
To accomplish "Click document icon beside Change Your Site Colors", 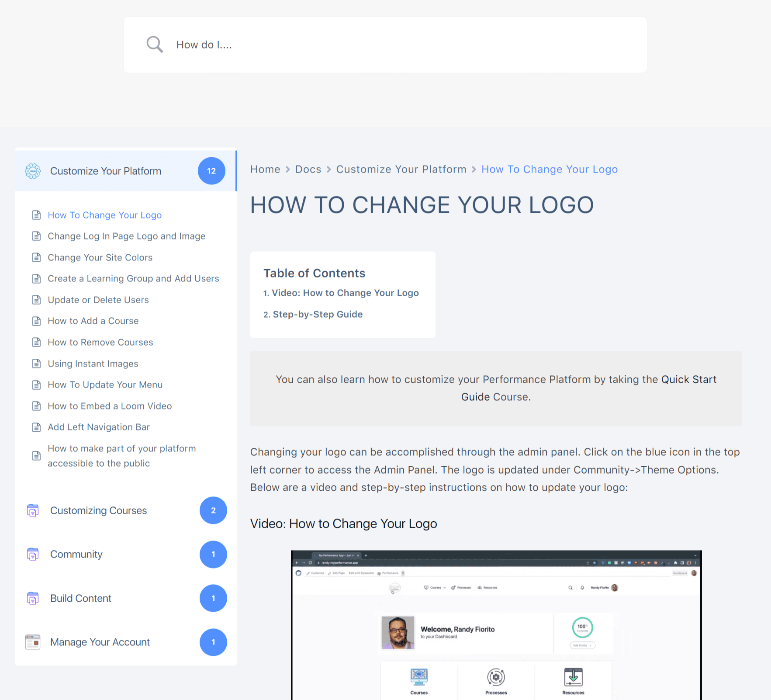I will [37, 257].
